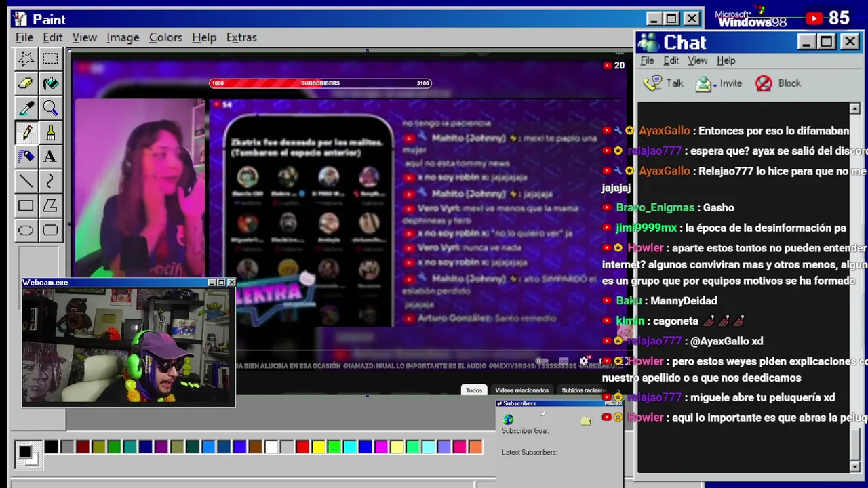Open Chat window View menu

698,60
